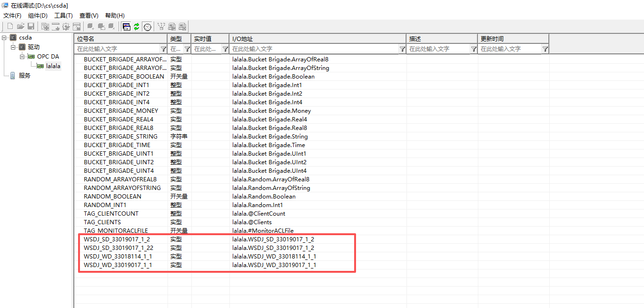Select row BUCKET_BRIGADE_BOOLEAN
The image size is (644, 308).
click(x=359, y=77)
